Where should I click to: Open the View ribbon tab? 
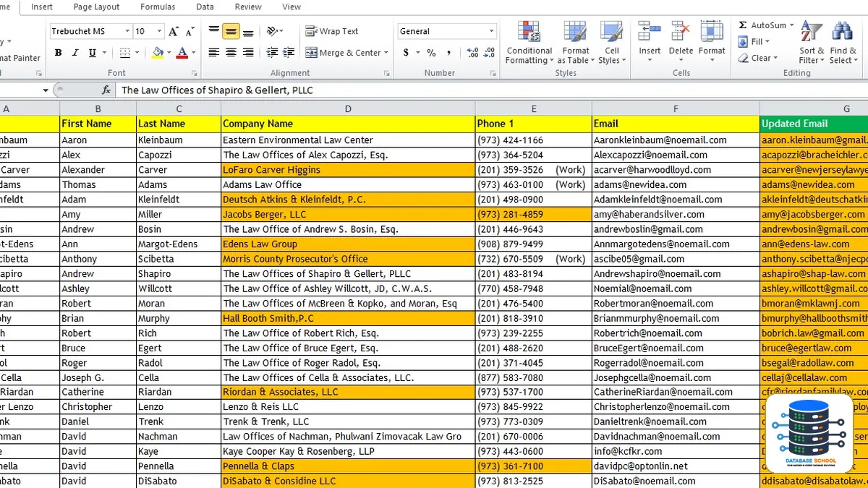(x=292, y=7)
